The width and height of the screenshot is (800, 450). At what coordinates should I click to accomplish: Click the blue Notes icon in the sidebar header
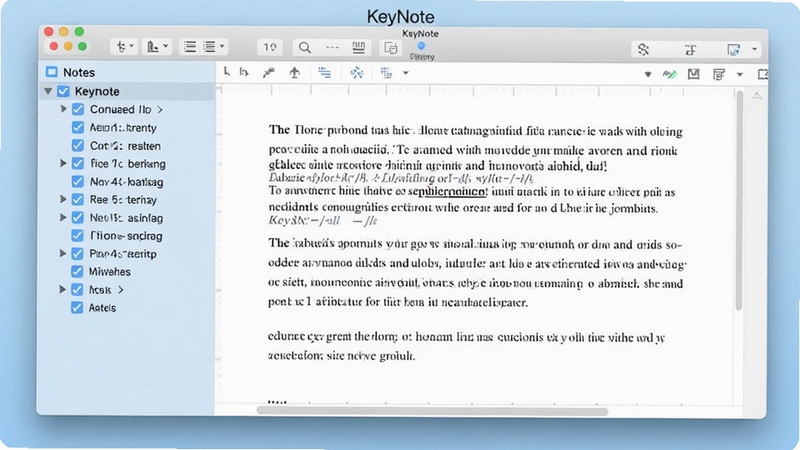(x=52, y=71)
